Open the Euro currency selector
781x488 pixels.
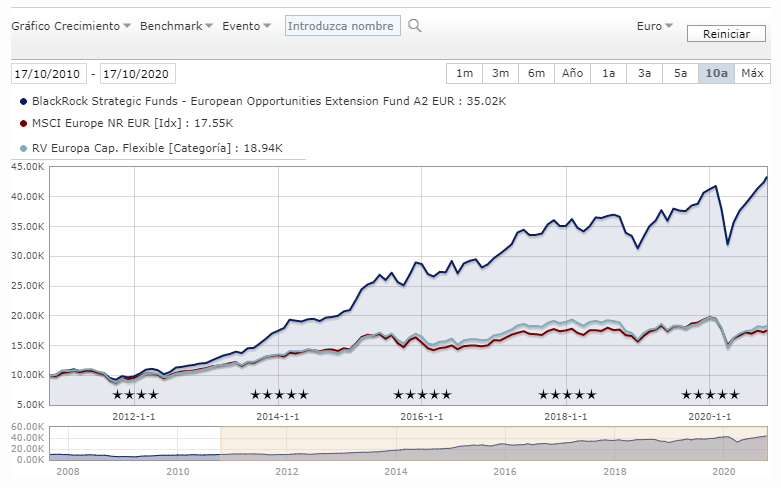click(x=655, y=26)
